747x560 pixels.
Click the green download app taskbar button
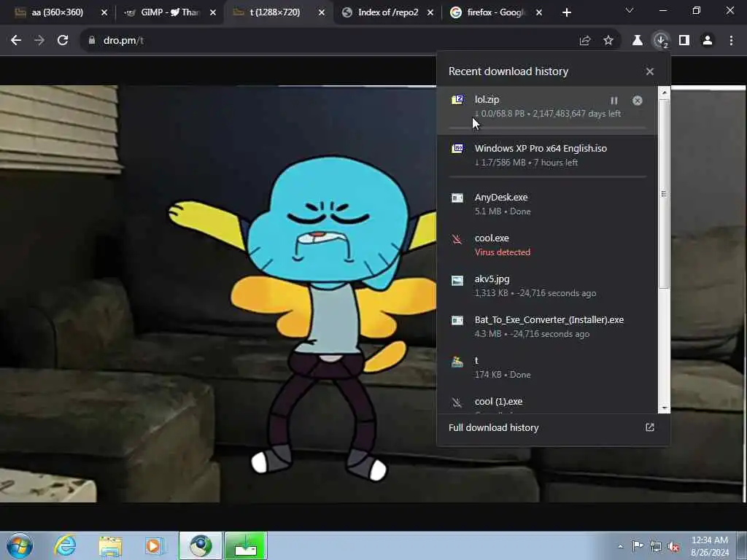(x=246, y=545)
